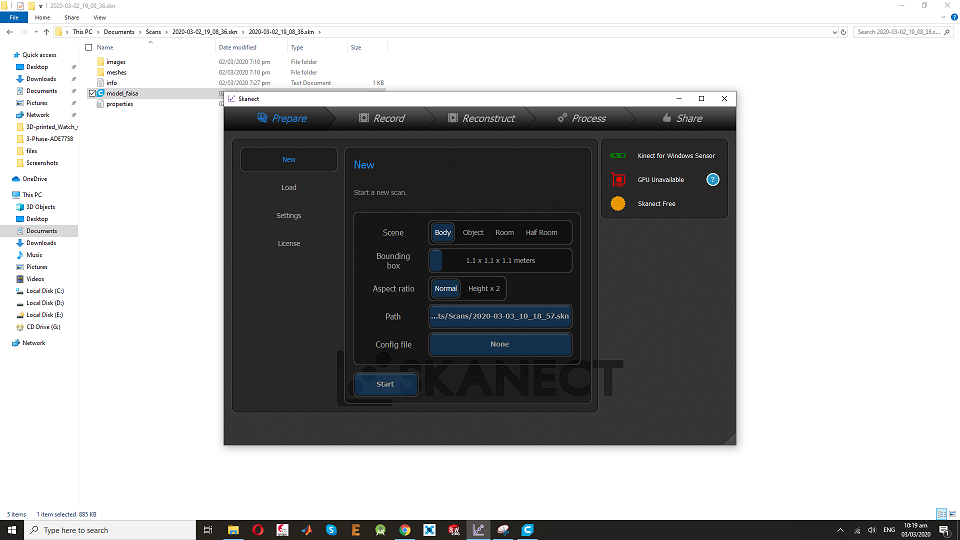
Task: Tick the select-all checkbox beside Name
Action: tap(89, 47)
